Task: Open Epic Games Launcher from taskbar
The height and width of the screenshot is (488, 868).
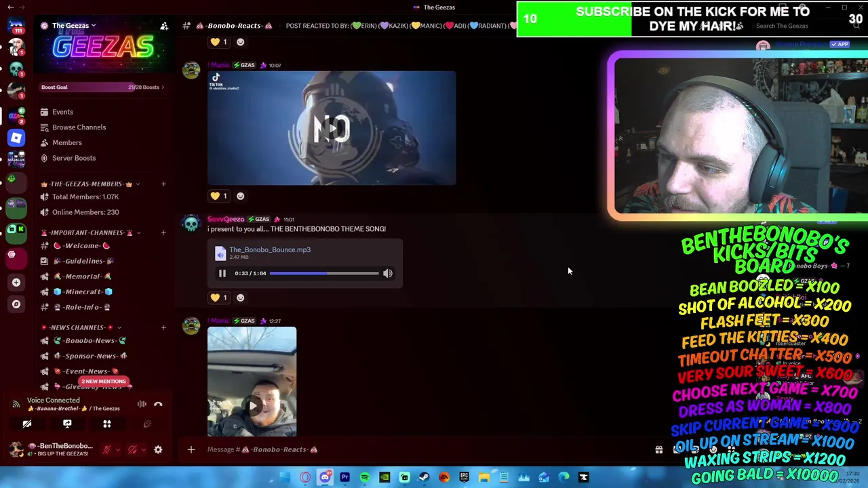Action: (x=464, y=477)
